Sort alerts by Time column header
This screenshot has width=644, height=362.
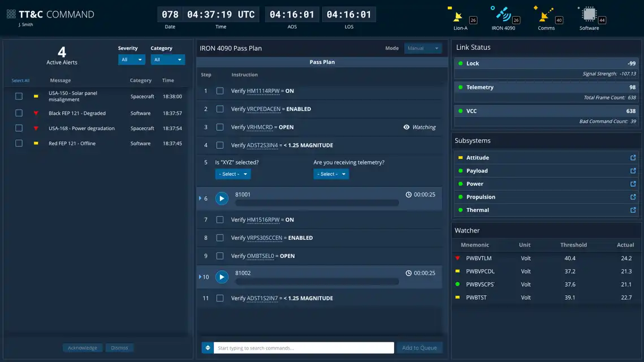168,80
